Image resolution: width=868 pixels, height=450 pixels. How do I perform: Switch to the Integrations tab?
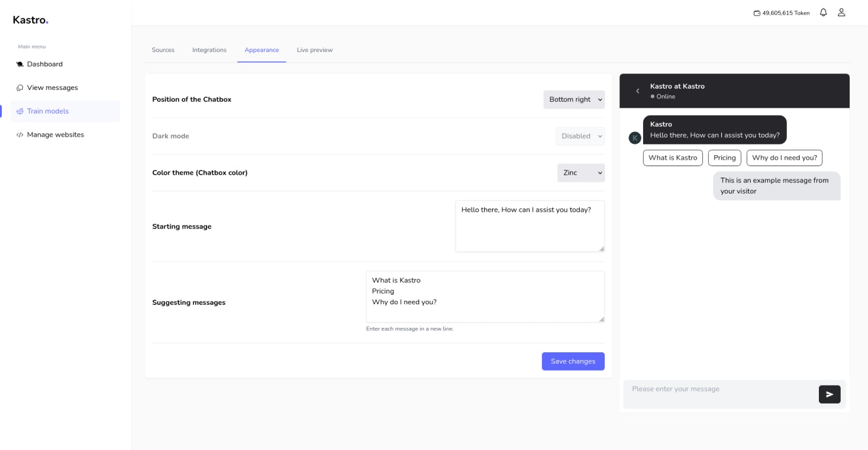point(209,50)
